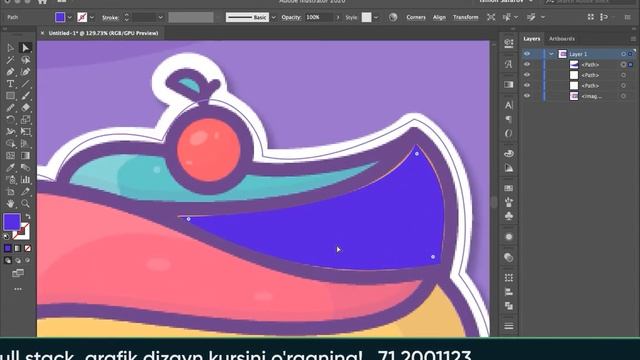Select the Magic Wand tool
Viewport: 640px width, 360px height.
click(x=10, y=60)
